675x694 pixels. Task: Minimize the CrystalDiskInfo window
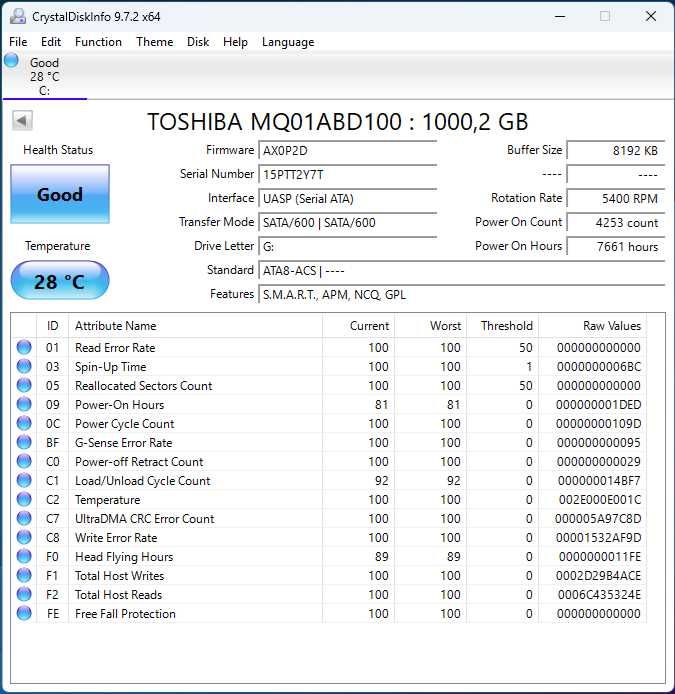click(x=560, y=17)
